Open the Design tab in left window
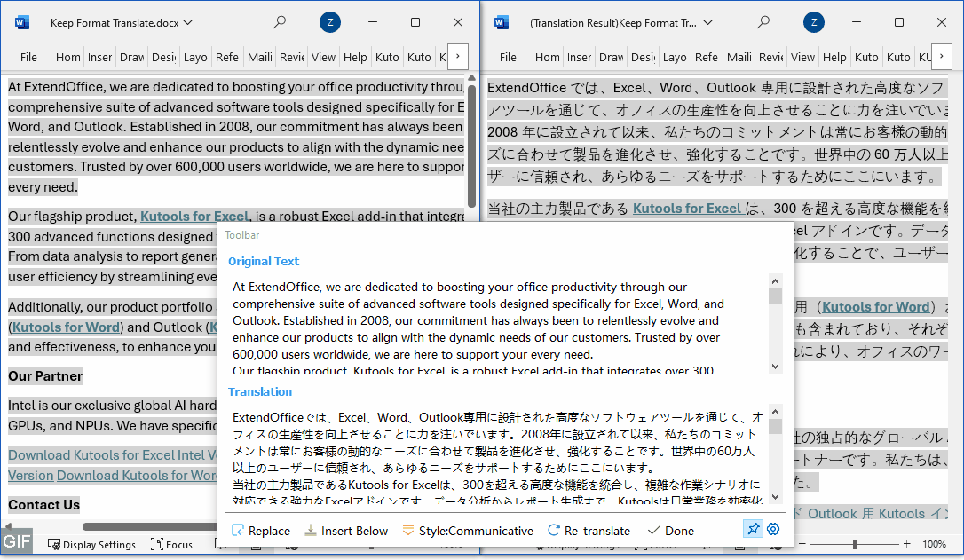 tap(163, 57)
